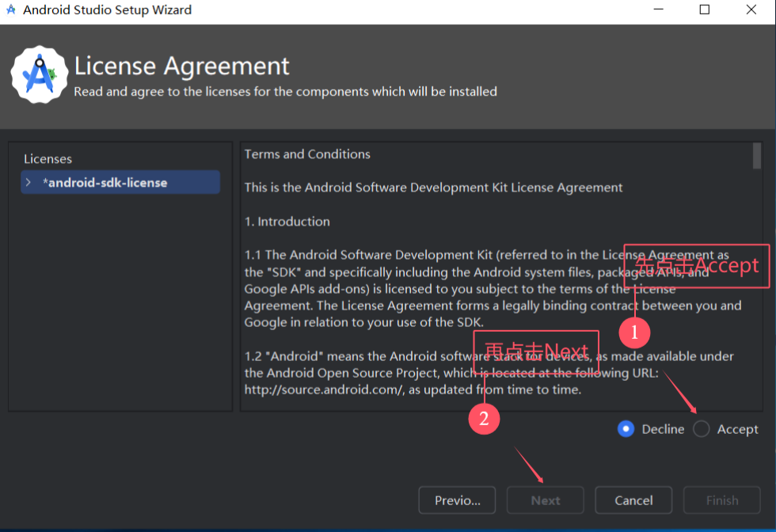Click the Finish button
The height and width of the screenshot is (532, 776).
pos(721,500)
